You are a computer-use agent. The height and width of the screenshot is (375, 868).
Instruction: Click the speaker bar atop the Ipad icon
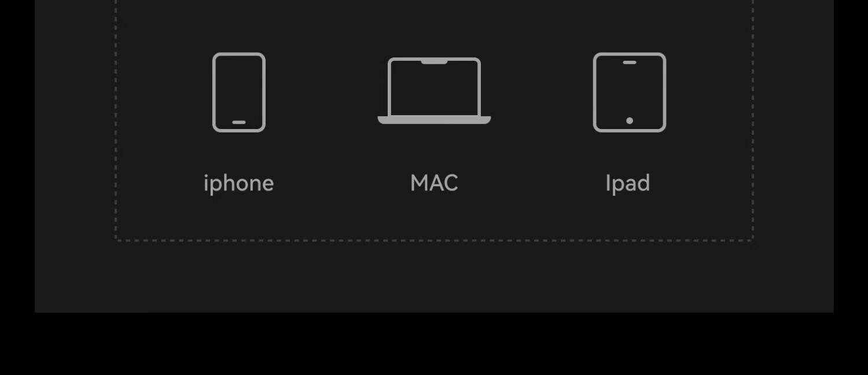point(630,62)
